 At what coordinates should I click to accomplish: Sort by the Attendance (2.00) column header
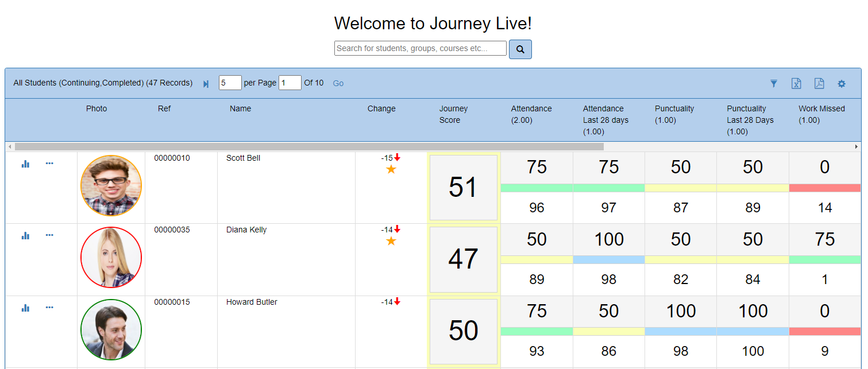pyautogui.click(x=531, y=114)
